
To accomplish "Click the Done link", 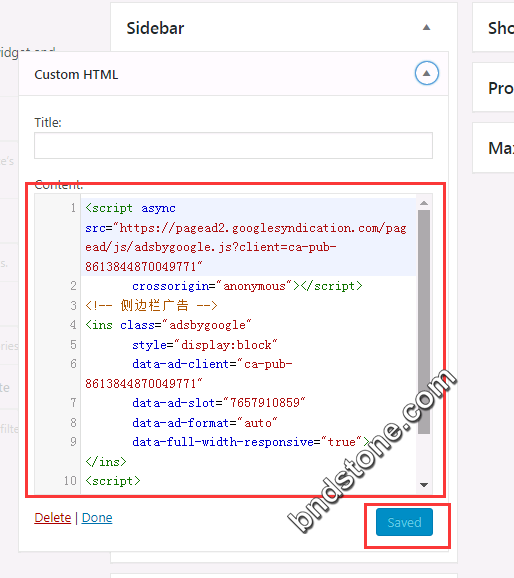I will coord(97,518).
